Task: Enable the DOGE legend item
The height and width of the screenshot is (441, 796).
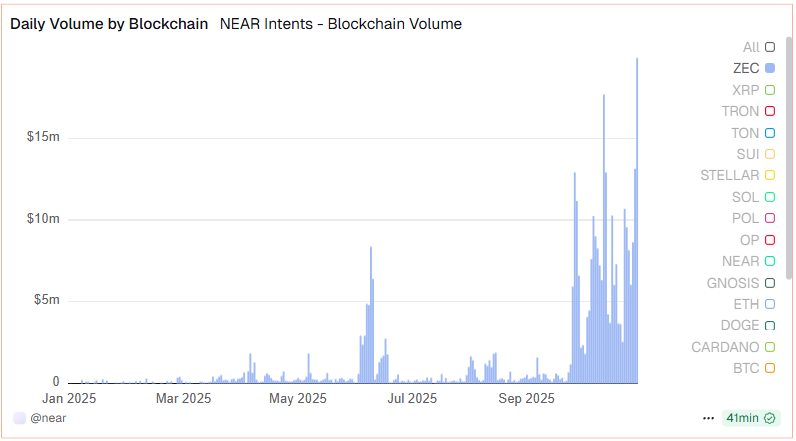Action: click(x=769, y=326)
